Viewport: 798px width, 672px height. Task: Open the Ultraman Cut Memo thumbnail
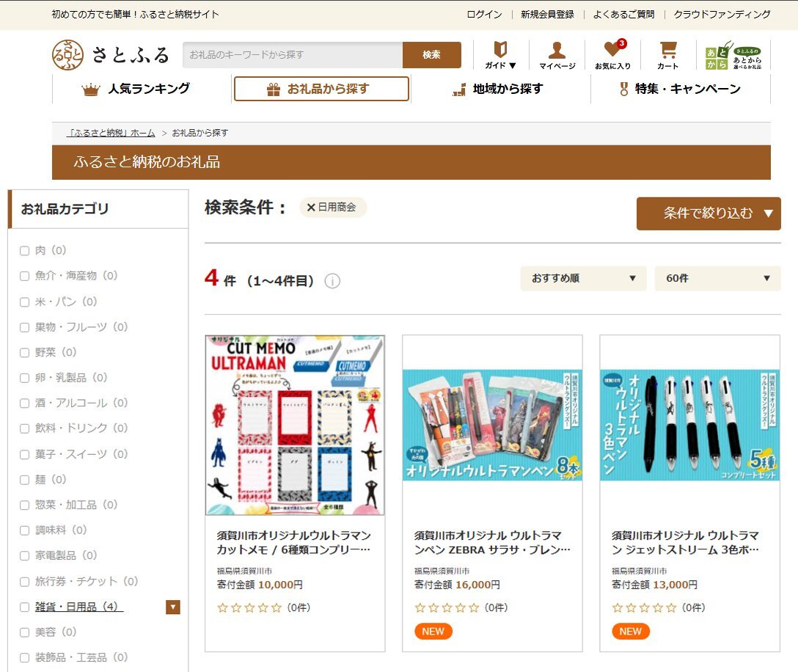click(x=295, y=425)
